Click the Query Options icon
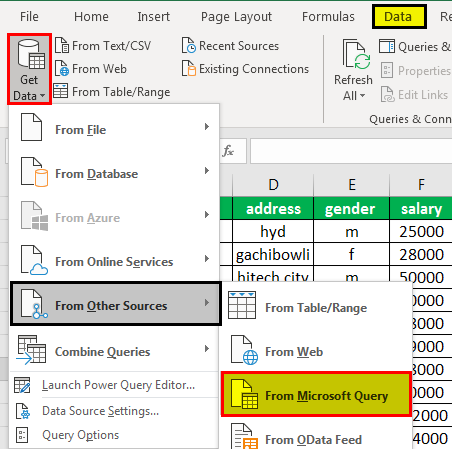Screen dimensions: 452x449 (22, 435)
